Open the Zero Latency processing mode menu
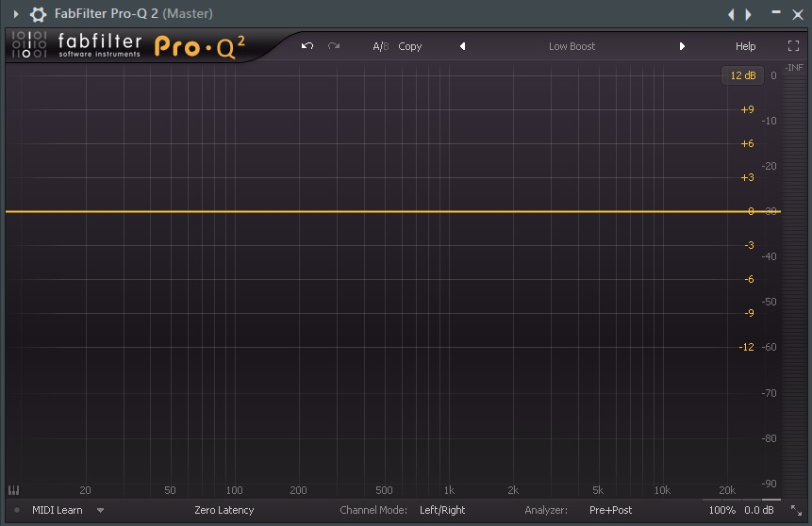The height and width of the screenshot is (526, 812). [224, 511]
